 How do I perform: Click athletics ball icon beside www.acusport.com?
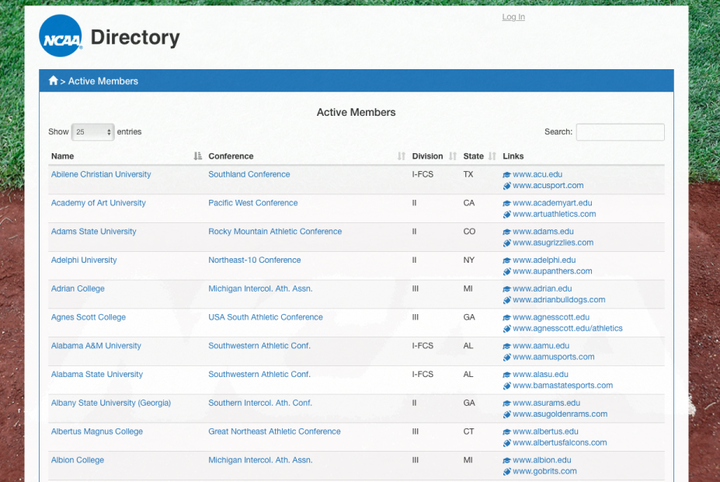coord(506,185)
